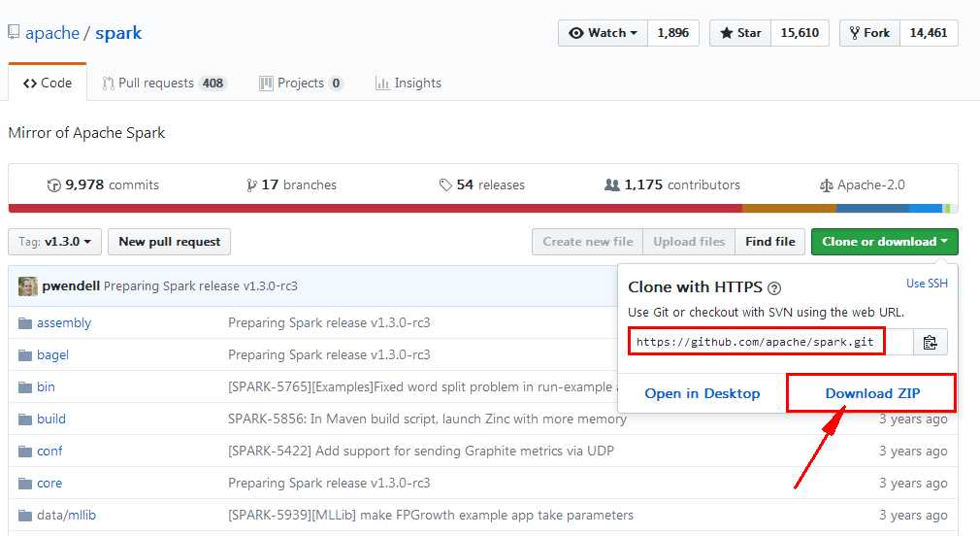Click the Upload files button
This screenshot has height=536, width=980.
689,242
